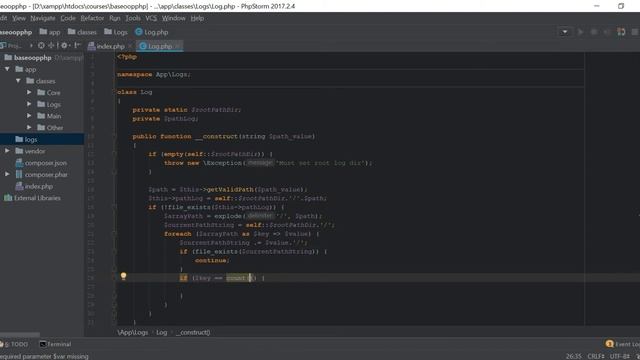Open the TODO tool window

click(x=14, y=344)
